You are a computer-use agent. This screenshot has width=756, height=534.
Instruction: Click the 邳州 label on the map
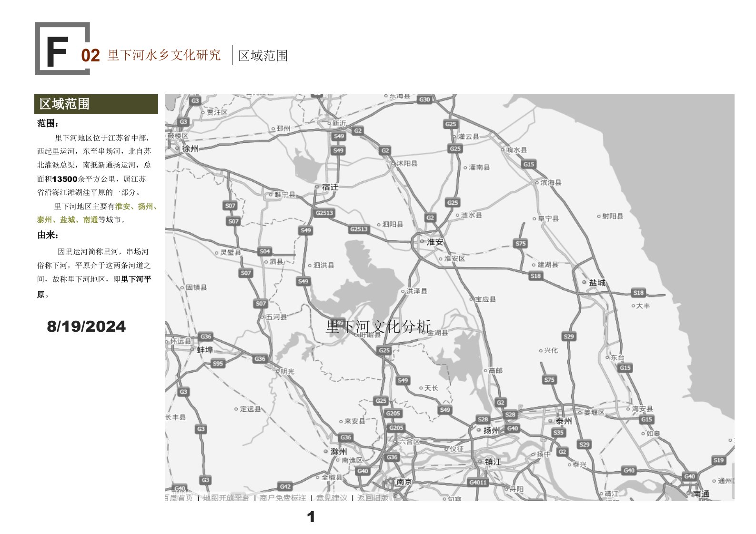coord(283,129)
